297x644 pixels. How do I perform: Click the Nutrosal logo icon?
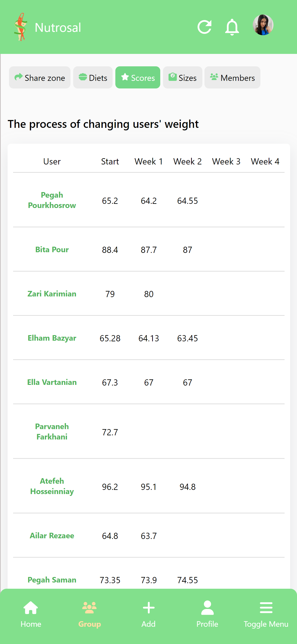click(x=20, y=27)
